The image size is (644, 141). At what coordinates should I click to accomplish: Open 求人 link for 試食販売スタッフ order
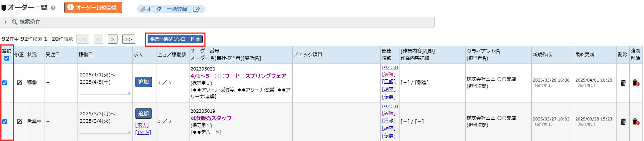(x=142, y=125)
